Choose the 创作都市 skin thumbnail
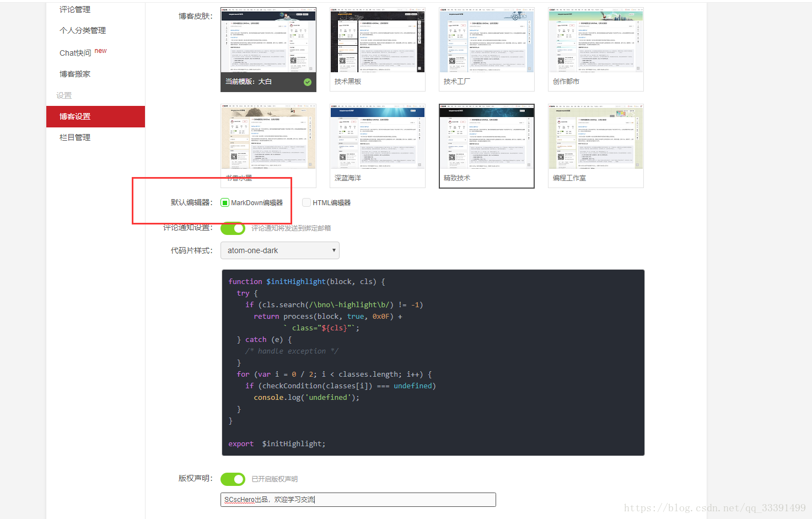 point(596,49)
